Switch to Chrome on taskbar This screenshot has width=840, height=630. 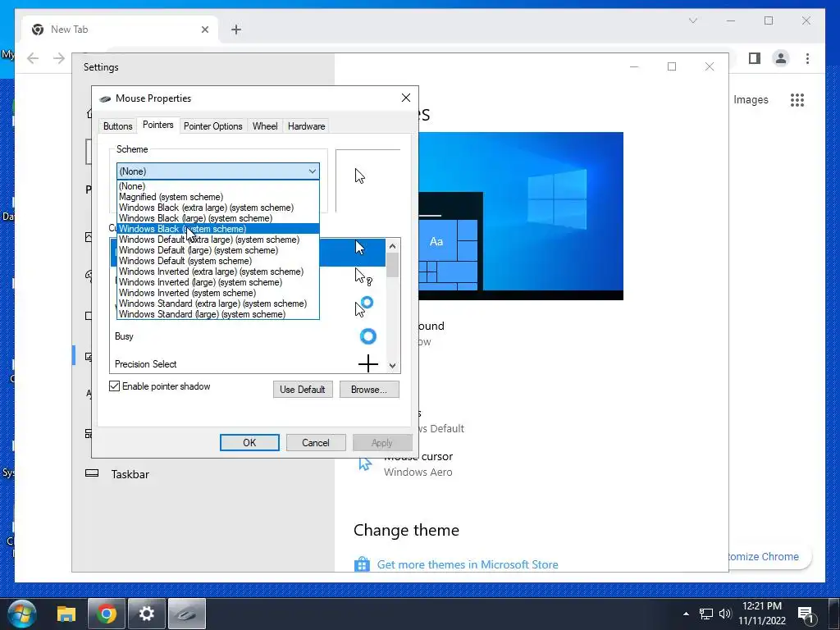tap(106, 614)
